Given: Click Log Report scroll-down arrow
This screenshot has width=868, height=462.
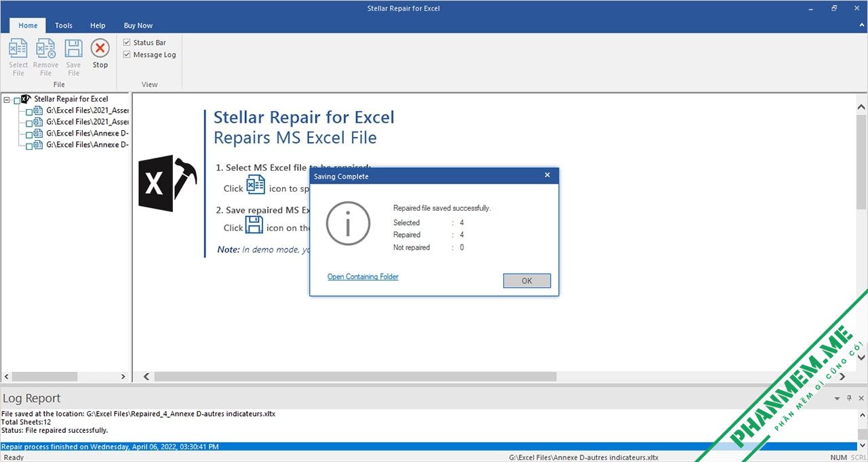Looking at the screenshot, I should click(862, 446).
